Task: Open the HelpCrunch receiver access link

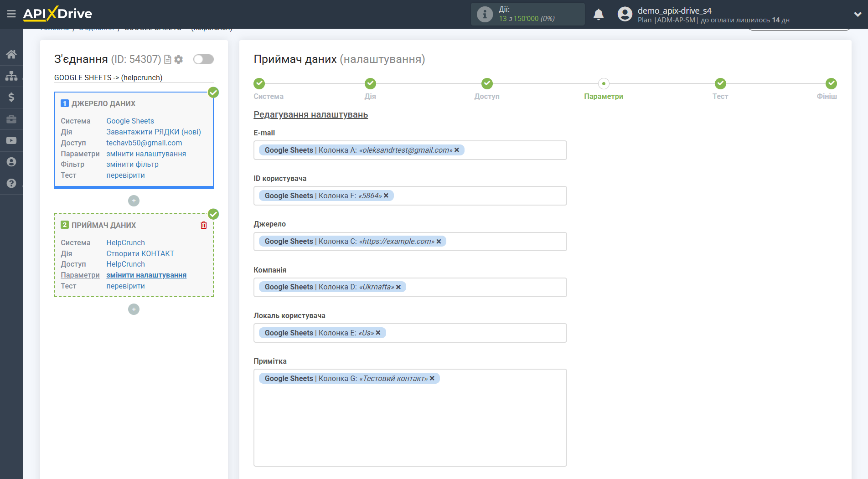Action: pyautogui.click(x=125, y=264)
